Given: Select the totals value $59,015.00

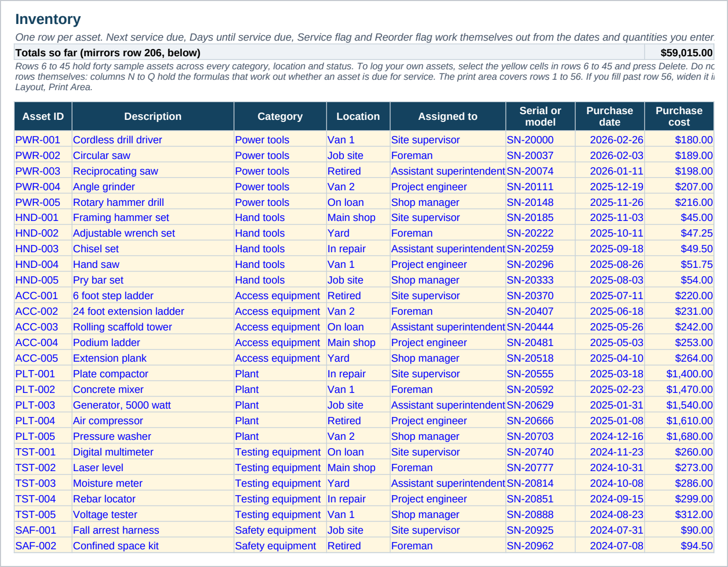Looking at the screenshot, I should (x=679, y=53).
